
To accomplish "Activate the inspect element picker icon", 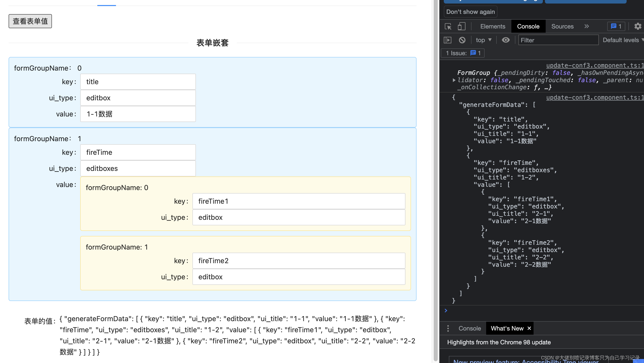I will [x=448, y=26].
